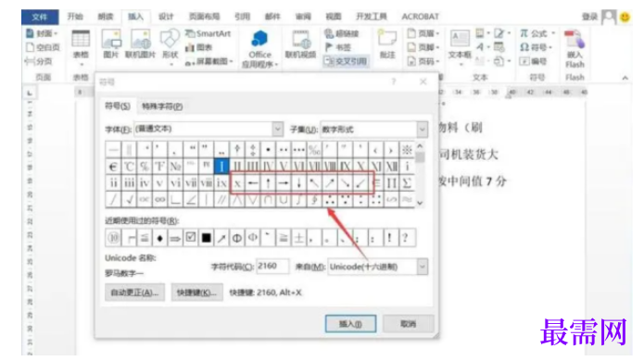Switch to the Special Characters (特殊字符) tab
Image resolution: width=644 pixels, height=361 pixels.
click(162, 106)
